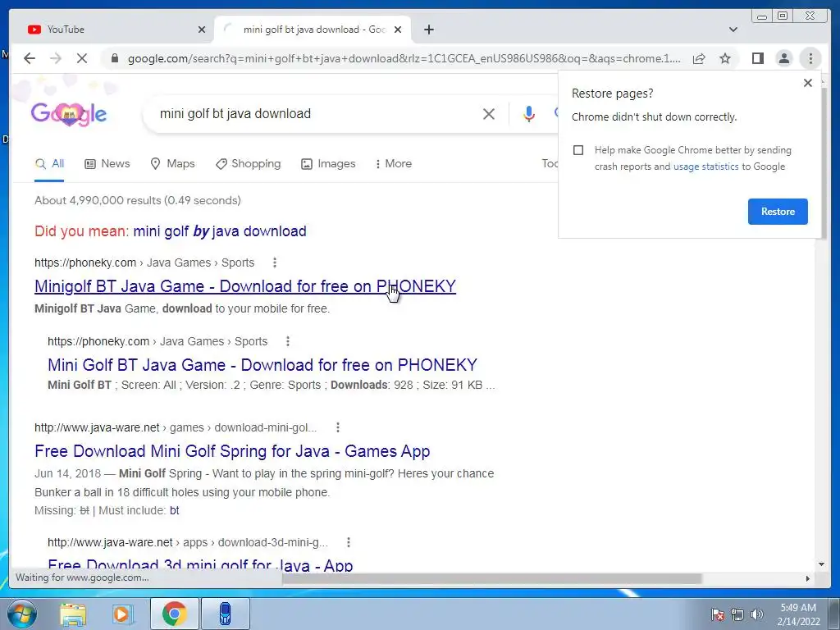
Task: Open Windows Media Player from the taskbar
Action: click(123, 614)
